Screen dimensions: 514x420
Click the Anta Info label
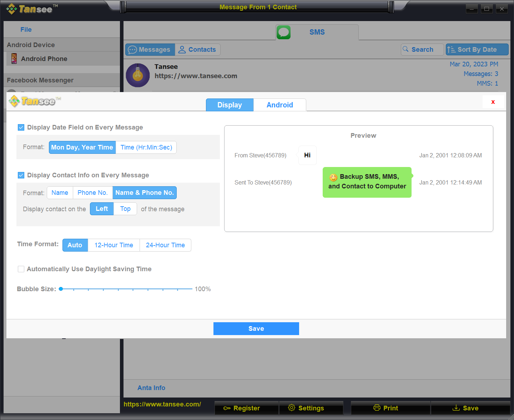(151, 388)
